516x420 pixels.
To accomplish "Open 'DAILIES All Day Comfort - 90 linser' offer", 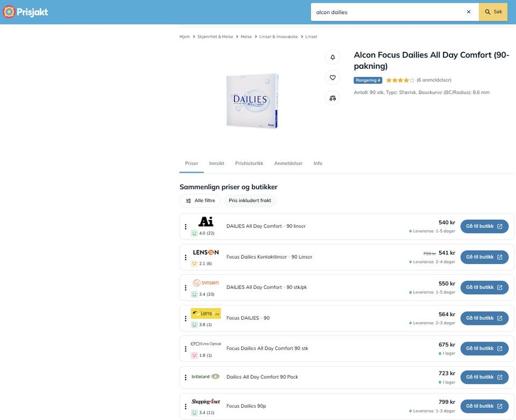I will coord(266,226).
